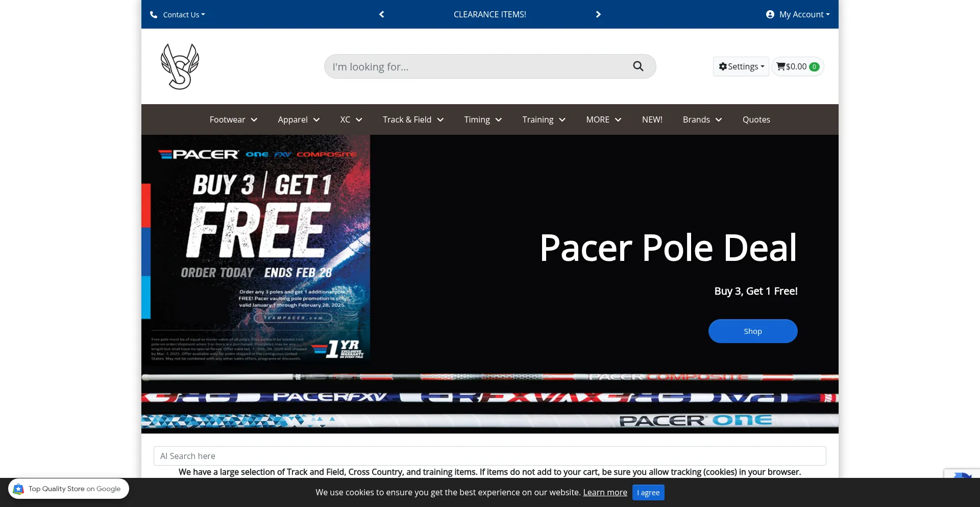
Task: Click inside the AI Search field
Action: [490, 455]
